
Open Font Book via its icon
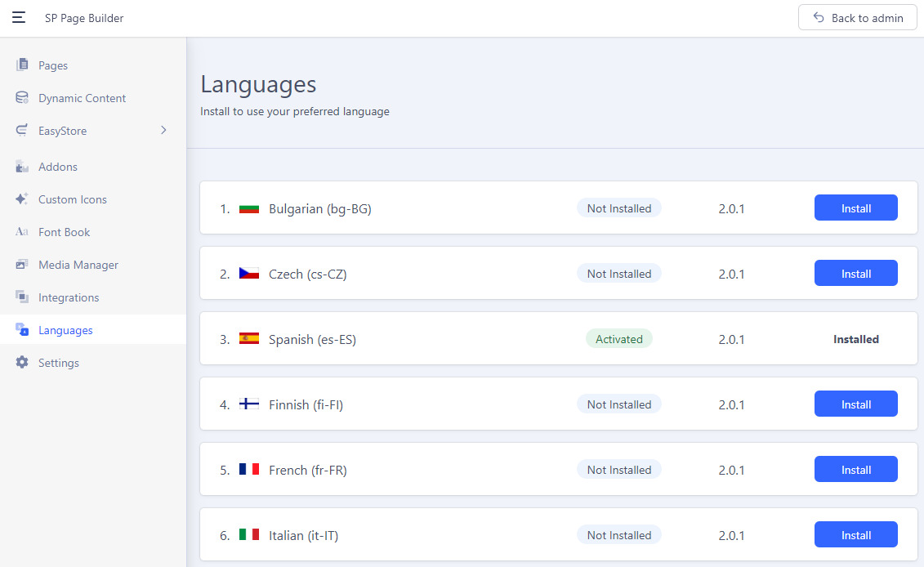pos(22,232)
